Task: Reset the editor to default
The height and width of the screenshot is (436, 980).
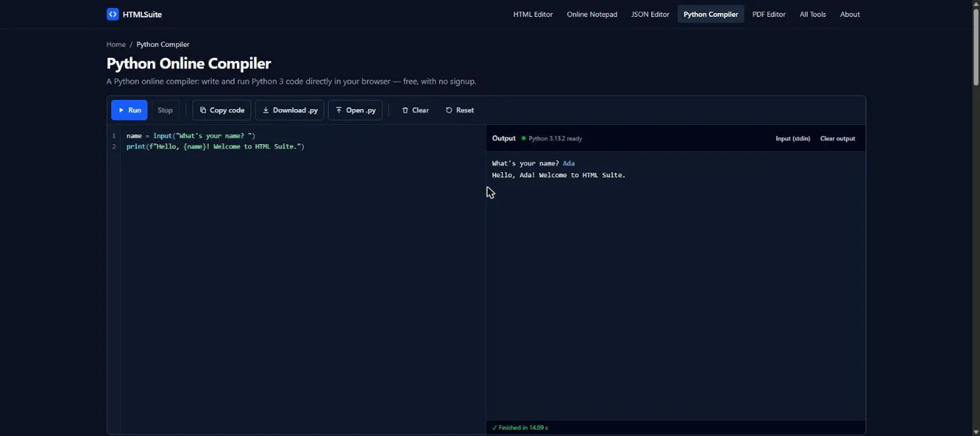Action: click(x=459, y=110)
